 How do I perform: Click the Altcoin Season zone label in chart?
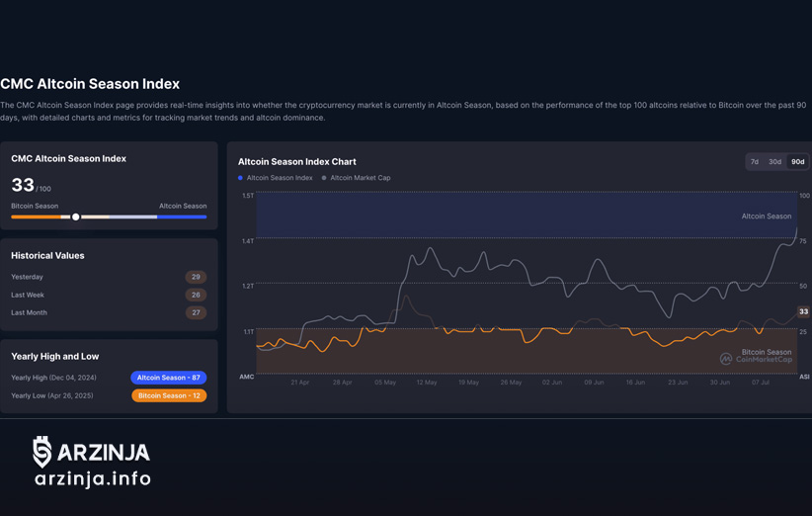767,216
